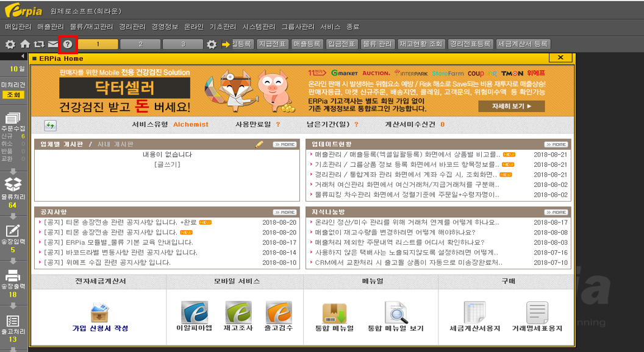Click the Erpia logo

coord(23,10)
